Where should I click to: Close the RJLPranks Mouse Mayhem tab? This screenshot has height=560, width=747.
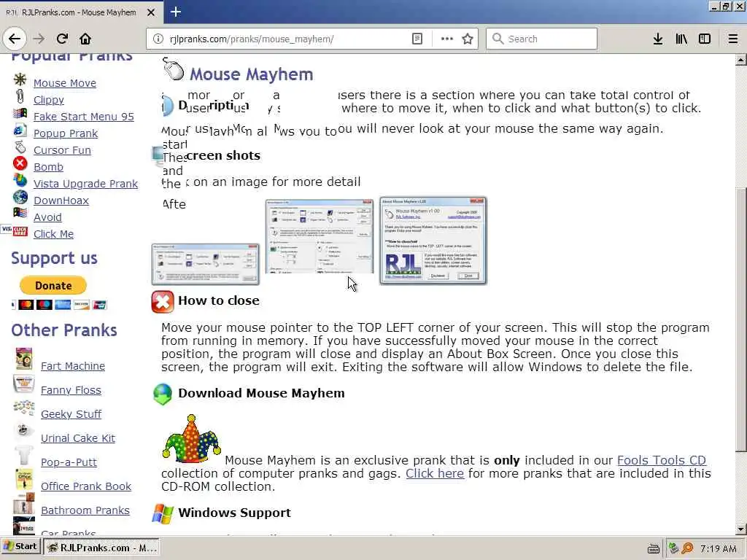click(150, 12)
